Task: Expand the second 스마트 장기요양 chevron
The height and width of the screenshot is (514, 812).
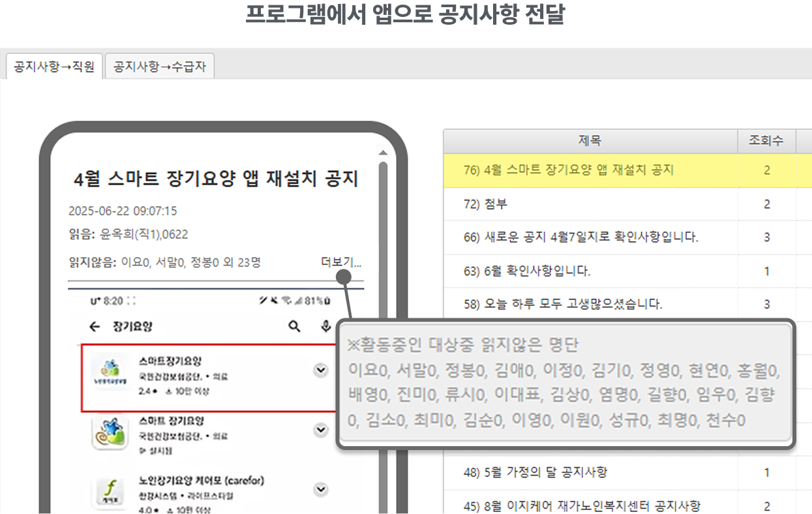Action: tap(320, 430)
